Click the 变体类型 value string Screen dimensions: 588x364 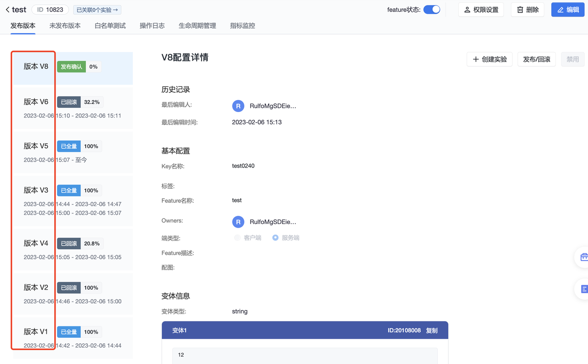[240, 311]
